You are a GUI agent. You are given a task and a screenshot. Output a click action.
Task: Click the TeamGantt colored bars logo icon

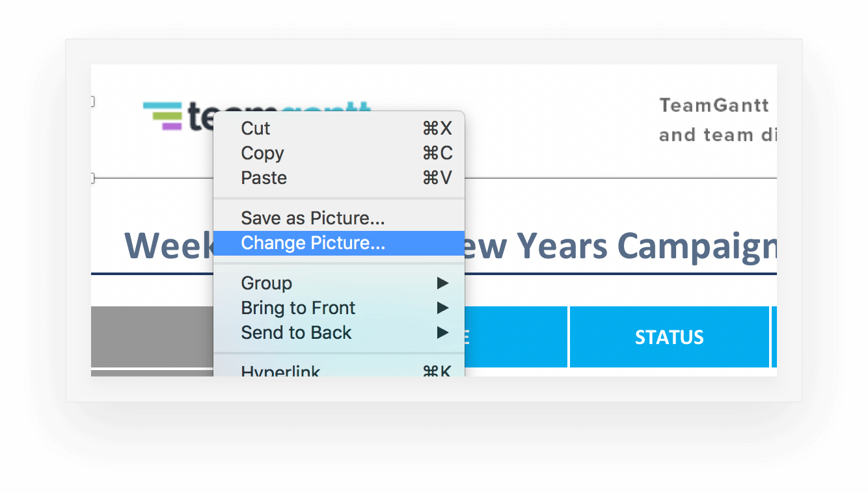(162, 116)
